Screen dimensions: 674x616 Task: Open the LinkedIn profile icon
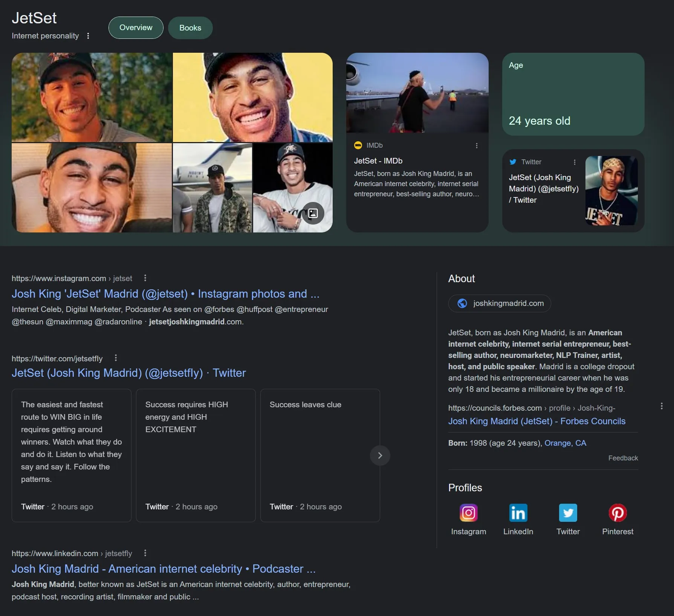(x=518, y=513)
